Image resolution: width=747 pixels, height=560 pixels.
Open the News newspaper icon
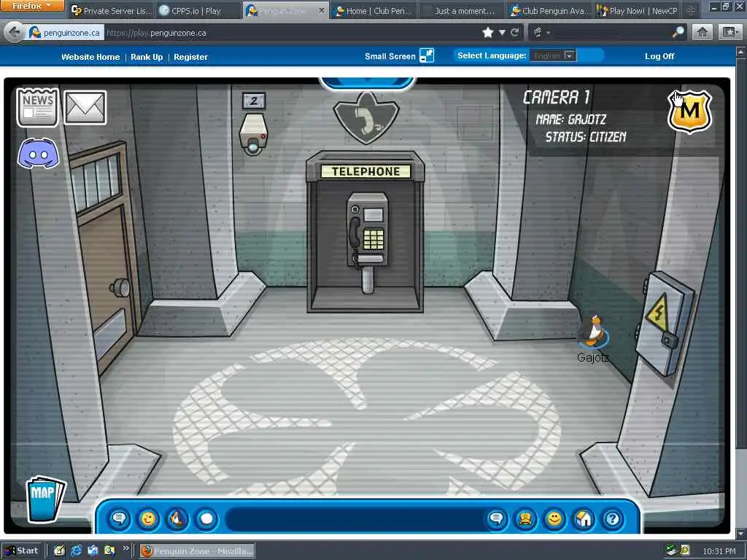pos(38,107)
